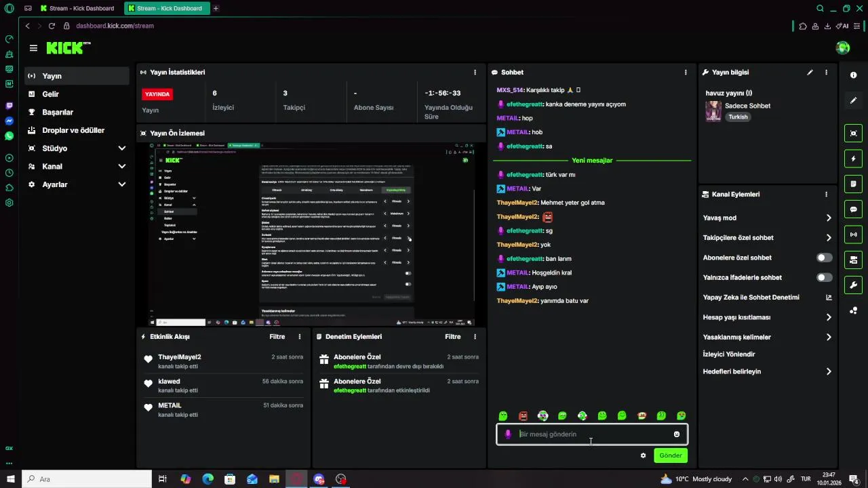
Task: Click the three-dots cluster icon in the right rail
Action: point(853,310)
